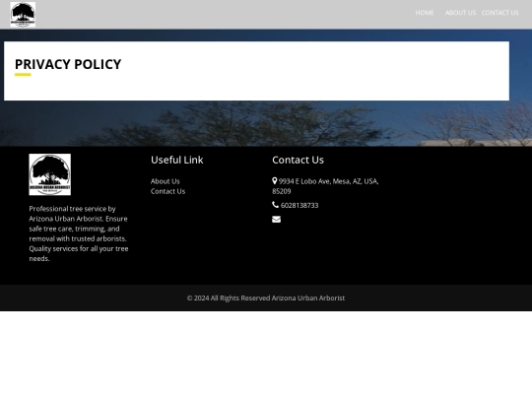Click the phone handset icon
The width and height of the screenshot is (532, 399).
[x=275, y=205]
